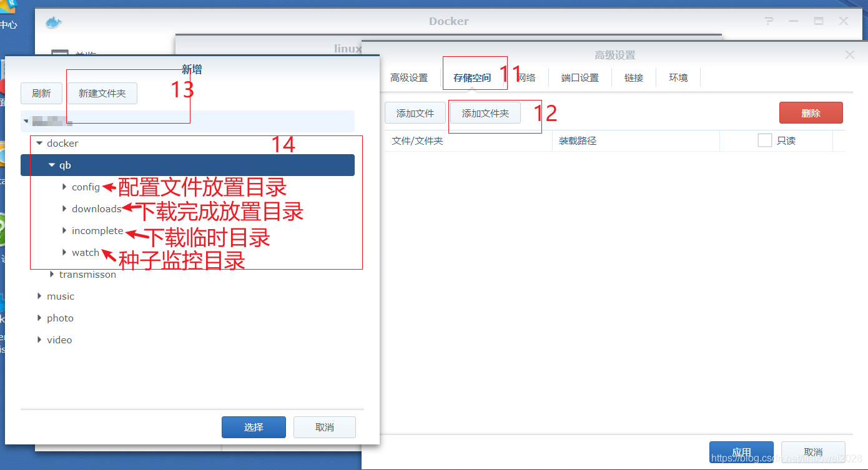Viewport: 868px width, 470px height.
Task: Select the photo folder
Action: 60,318
